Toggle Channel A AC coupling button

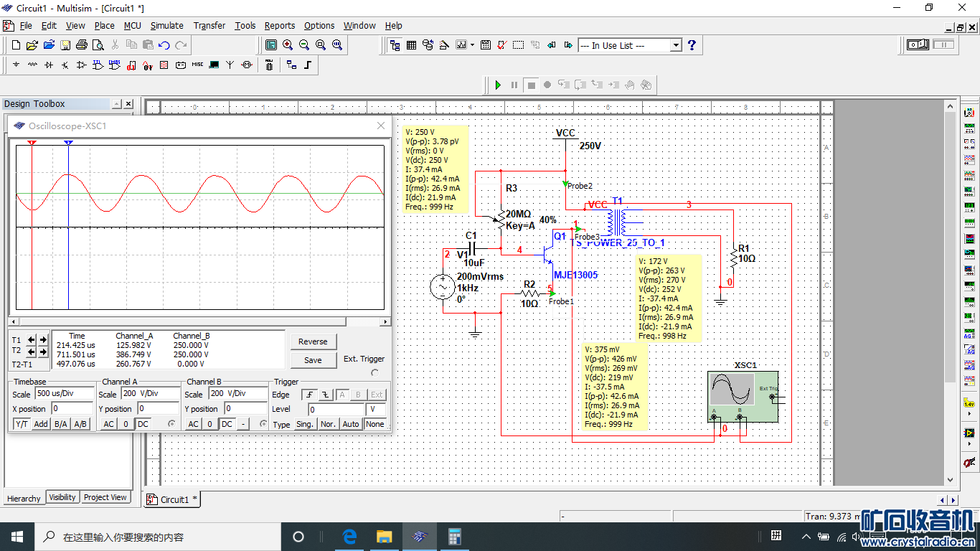click(x=108, y=424)
